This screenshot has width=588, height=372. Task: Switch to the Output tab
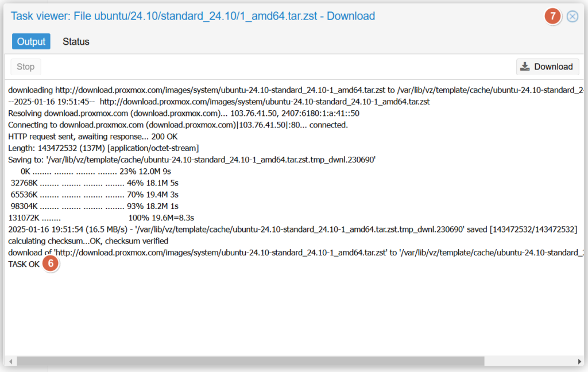(31, 41)
